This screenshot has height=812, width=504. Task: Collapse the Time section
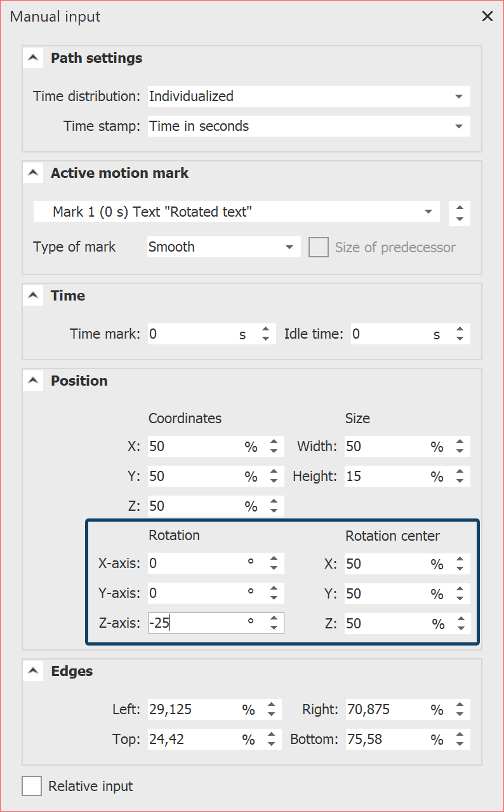point(33,295)
